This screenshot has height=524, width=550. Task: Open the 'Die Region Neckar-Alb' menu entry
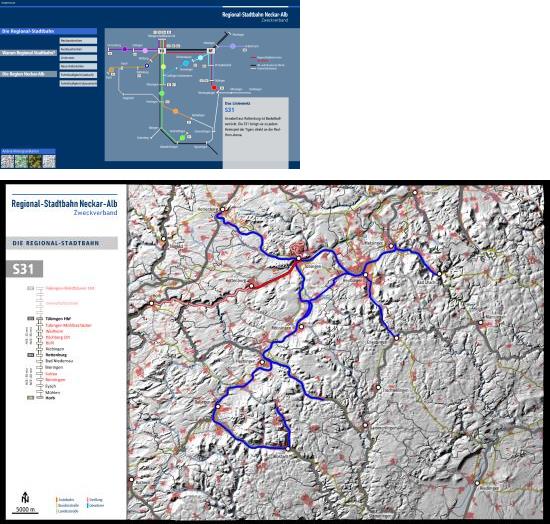point(29,74)
